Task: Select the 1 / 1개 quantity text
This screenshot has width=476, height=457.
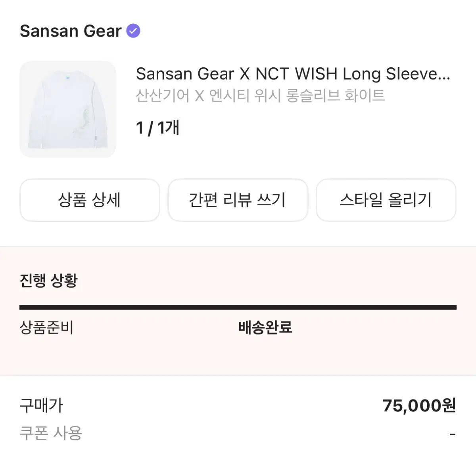Action: 157,128
